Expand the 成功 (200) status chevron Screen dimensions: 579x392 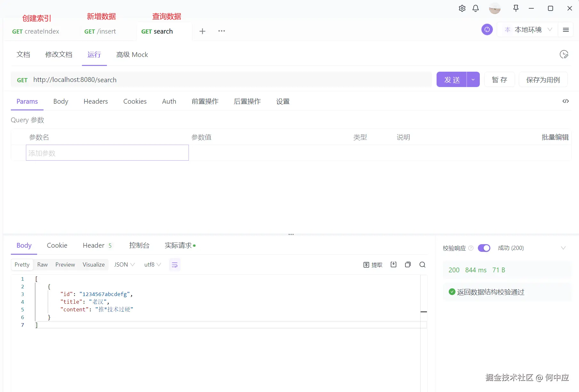563,248
